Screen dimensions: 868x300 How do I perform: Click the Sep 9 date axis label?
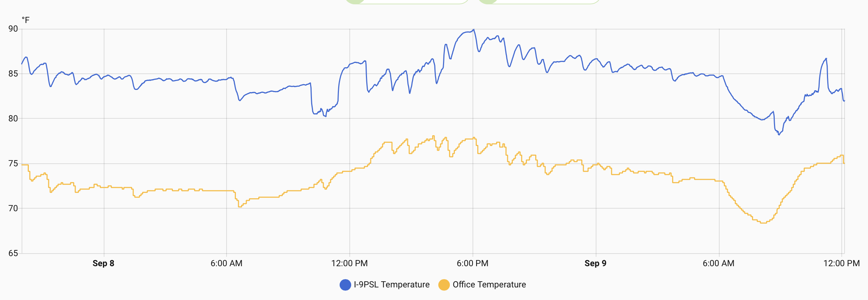pos(595,263)
